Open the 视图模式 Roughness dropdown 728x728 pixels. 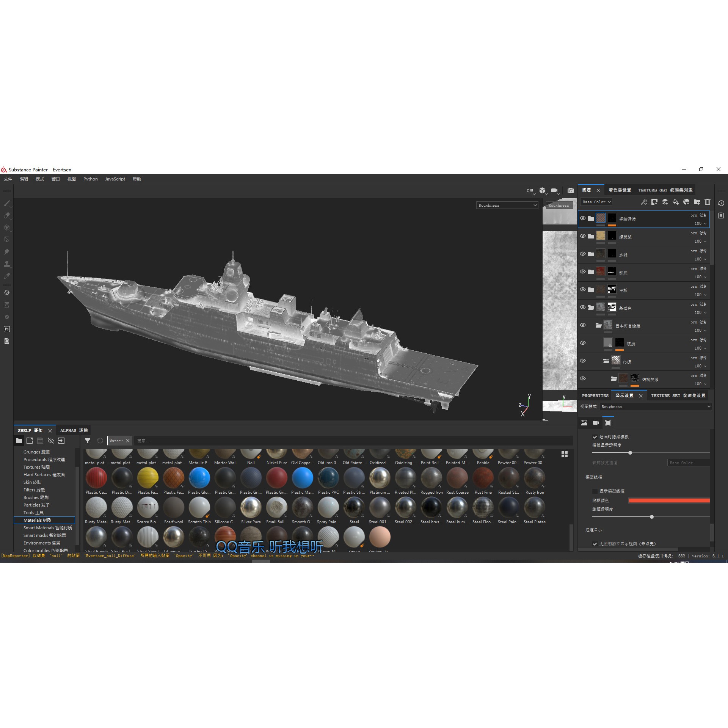[656, 406]
